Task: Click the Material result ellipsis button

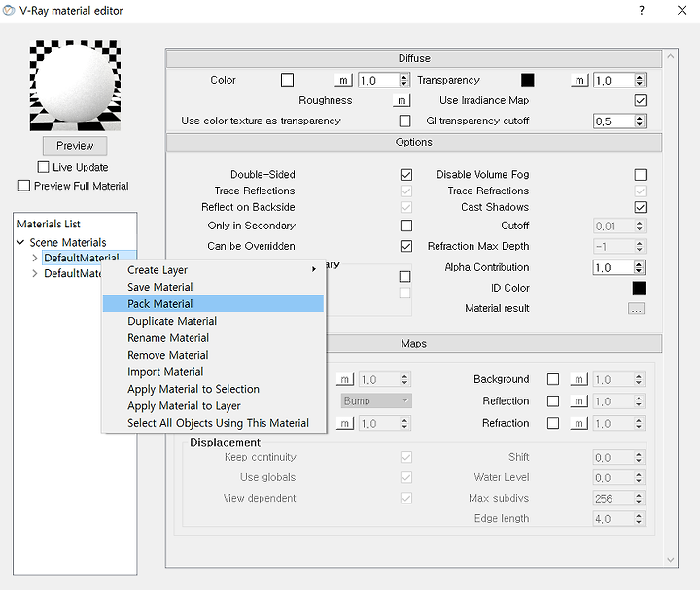Action: (636, 308)
